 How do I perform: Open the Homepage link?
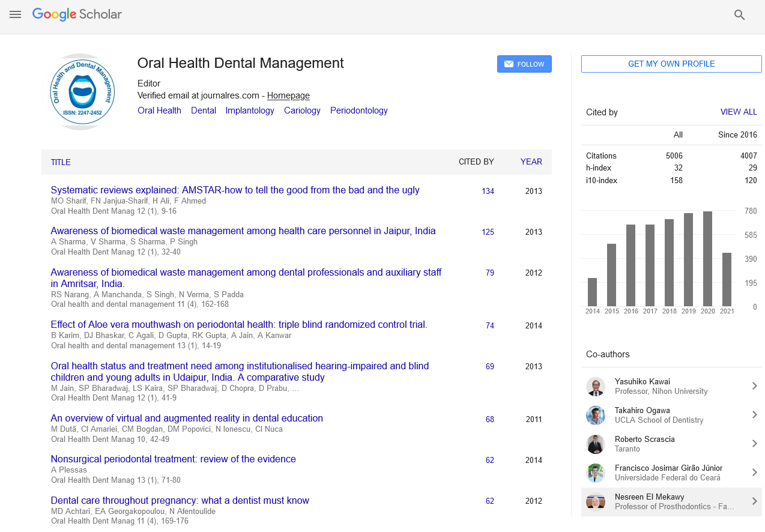click(x=288, y=95)
